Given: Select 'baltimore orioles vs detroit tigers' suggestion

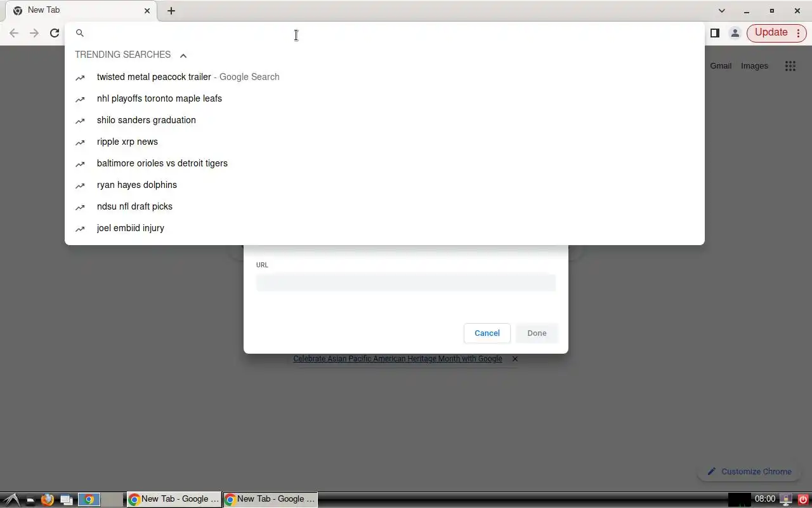Looking at the screenshot, I should [384, 163].
